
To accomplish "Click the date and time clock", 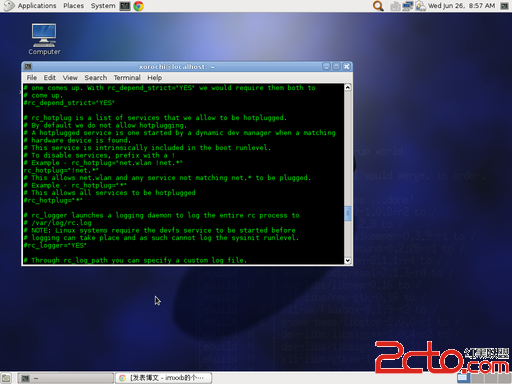I will pos(461,6).
